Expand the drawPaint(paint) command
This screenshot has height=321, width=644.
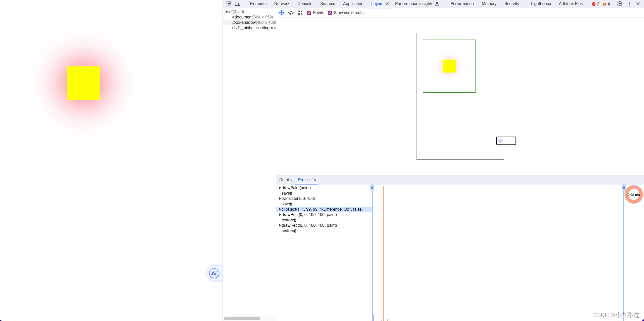tap(280, 188)
